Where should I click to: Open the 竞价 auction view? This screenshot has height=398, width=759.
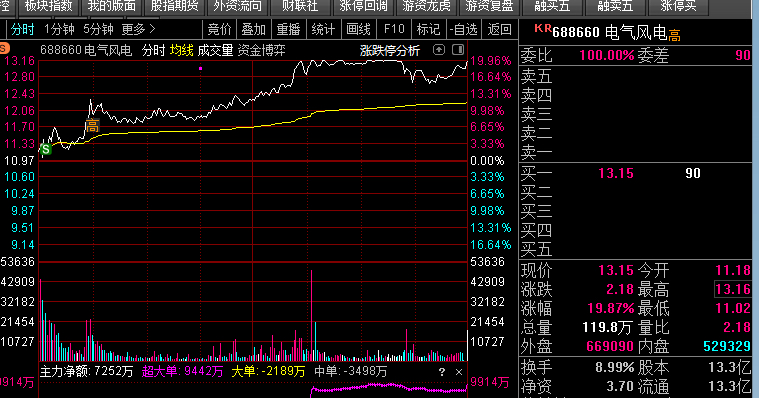pos(219,30)
